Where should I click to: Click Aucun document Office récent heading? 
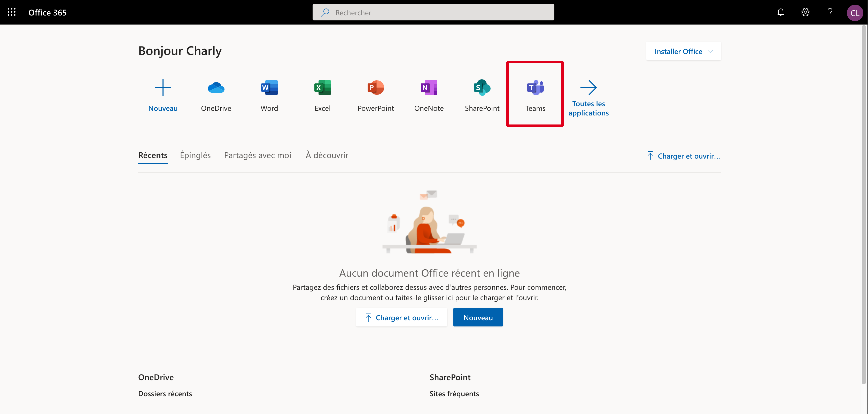coord(429,273)
